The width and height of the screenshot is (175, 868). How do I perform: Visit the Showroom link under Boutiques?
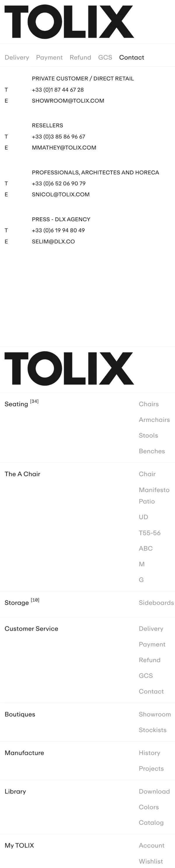click(155, 714)
